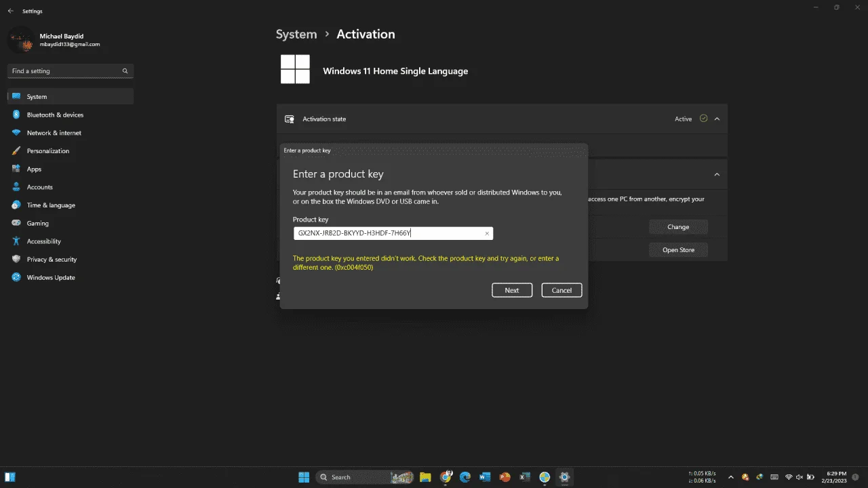Click the taskbar Search box
Image resolution: width=868 pixels, height=488 pixels.
366,477
